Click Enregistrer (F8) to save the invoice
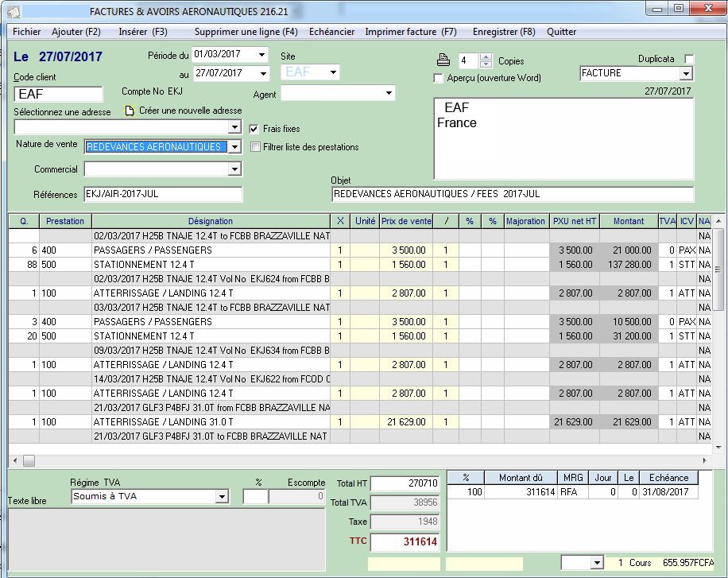Viewport: 728px width, 578px height. pyautogui.click(x=504, y=32)
